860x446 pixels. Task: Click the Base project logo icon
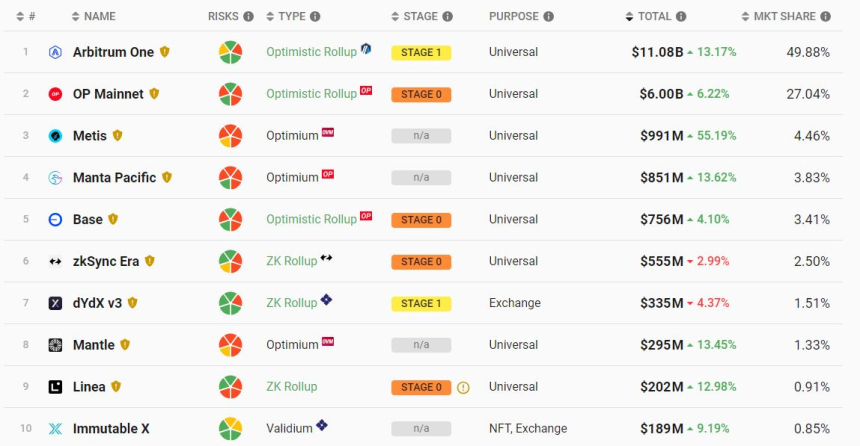(55, 220)
